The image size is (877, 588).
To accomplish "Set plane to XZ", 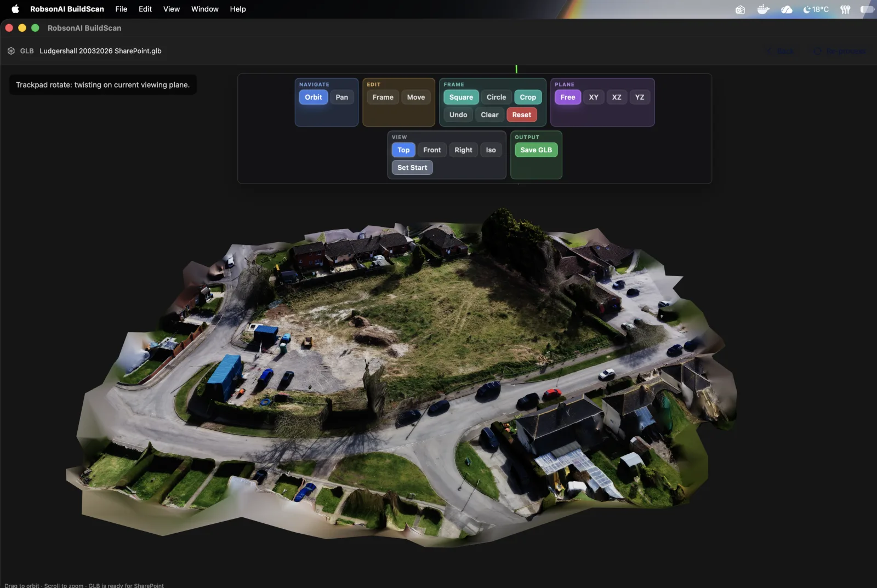I will click(x=617, y=97).
